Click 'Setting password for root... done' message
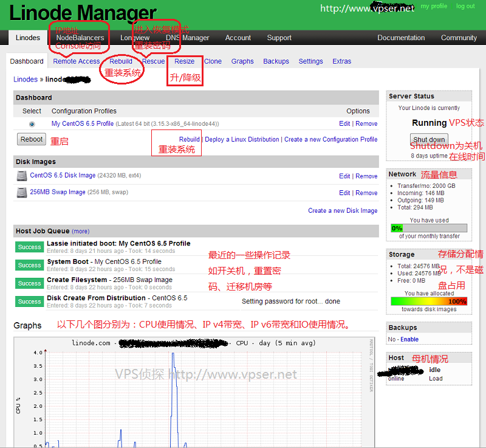The width and height of the screenshot is (486, 448). click(291, 302)
